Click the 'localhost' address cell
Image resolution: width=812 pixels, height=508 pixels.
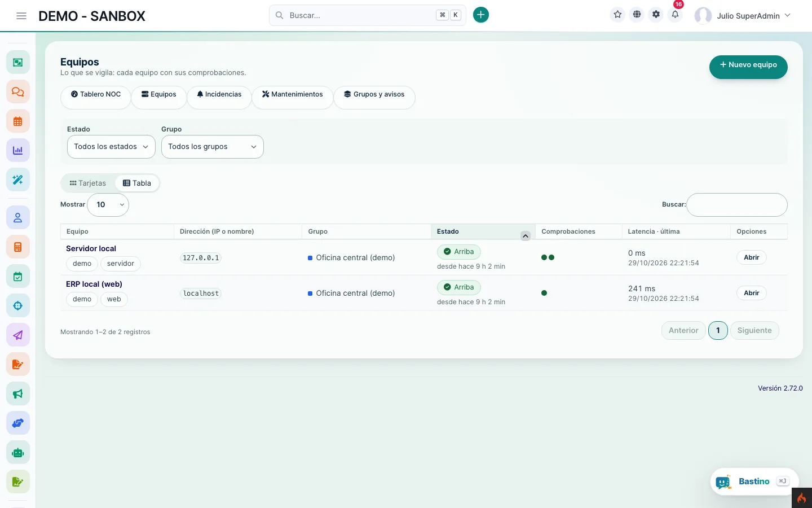pyautogui.click(x=201, y=294)
